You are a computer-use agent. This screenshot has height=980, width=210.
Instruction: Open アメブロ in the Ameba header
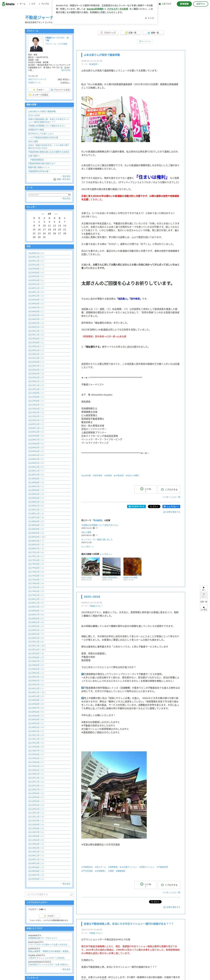(x=45, y=4)
